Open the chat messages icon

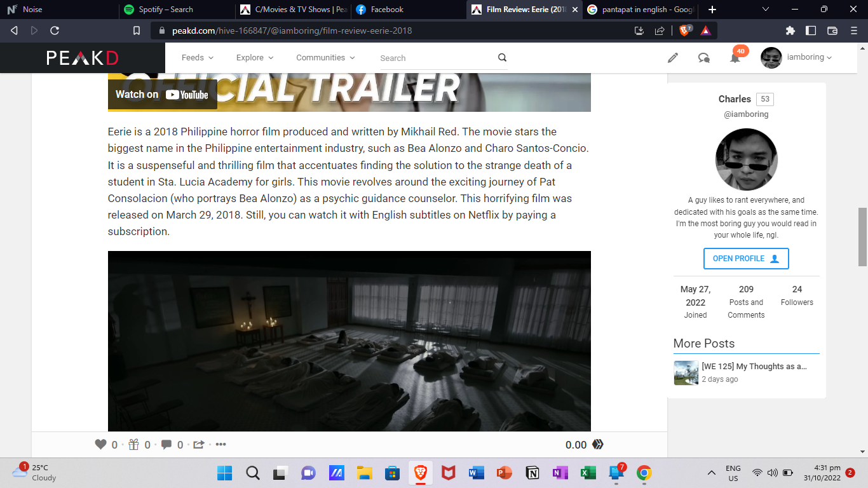704,58
